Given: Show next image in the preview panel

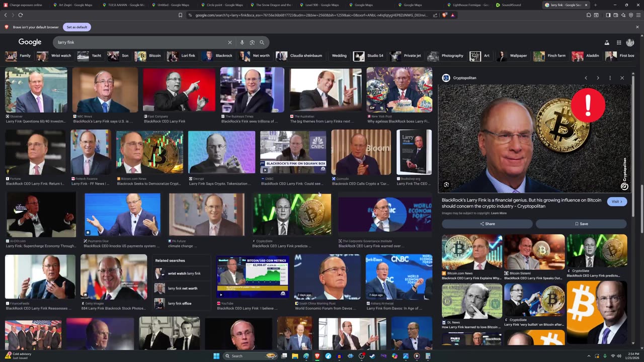Looking at the screenshot, I should tap(598, 78).
